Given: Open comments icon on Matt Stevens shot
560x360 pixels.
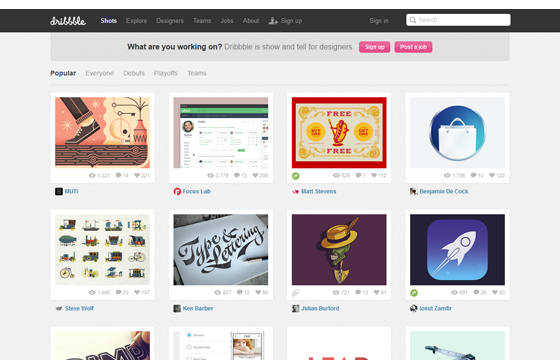Looking at the screenshot, I should click(358, 175).
